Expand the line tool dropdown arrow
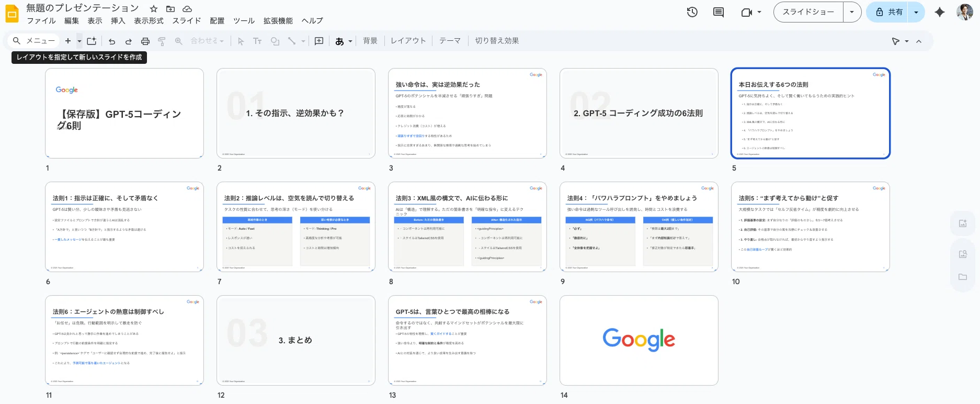Viewport: 980px width, 404px height. (303, 41)
